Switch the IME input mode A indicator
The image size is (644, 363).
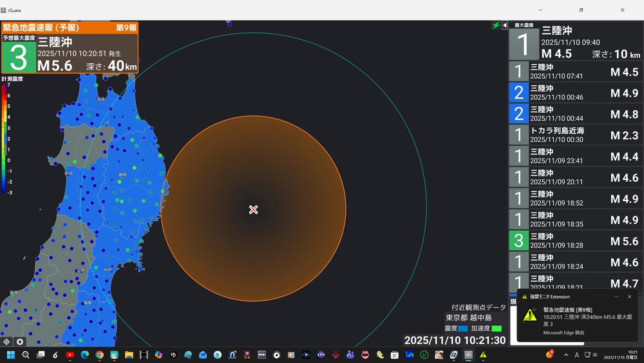coord(576,355)
